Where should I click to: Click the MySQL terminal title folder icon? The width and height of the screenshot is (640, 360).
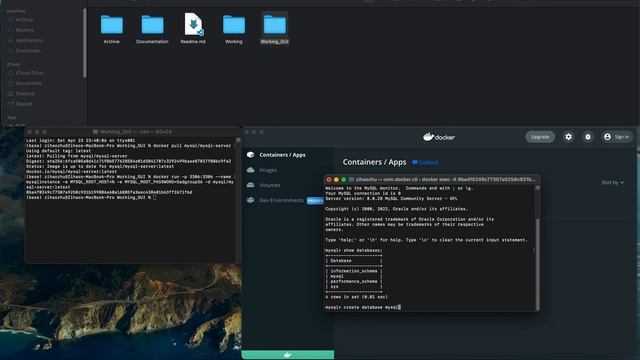pos(351,180)
